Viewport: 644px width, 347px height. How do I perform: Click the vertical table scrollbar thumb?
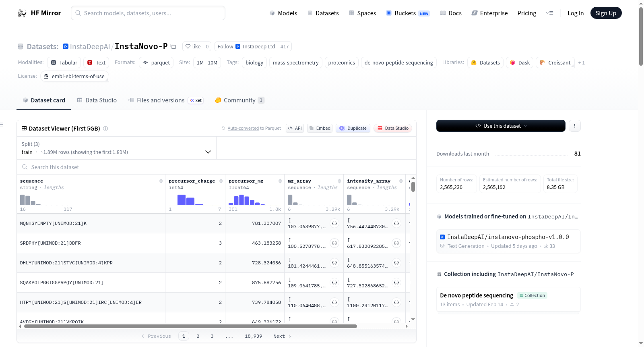tap(413, 187)
